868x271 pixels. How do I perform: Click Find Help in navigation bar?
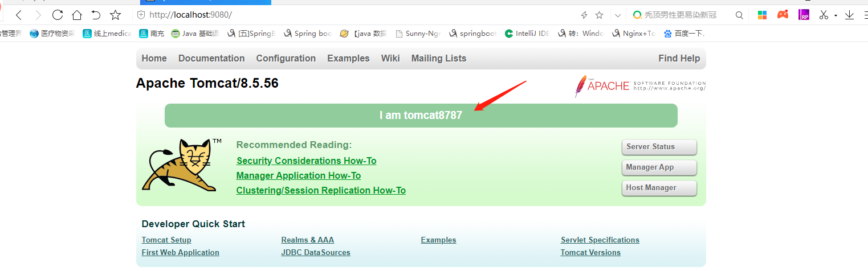tap(679, 58)
